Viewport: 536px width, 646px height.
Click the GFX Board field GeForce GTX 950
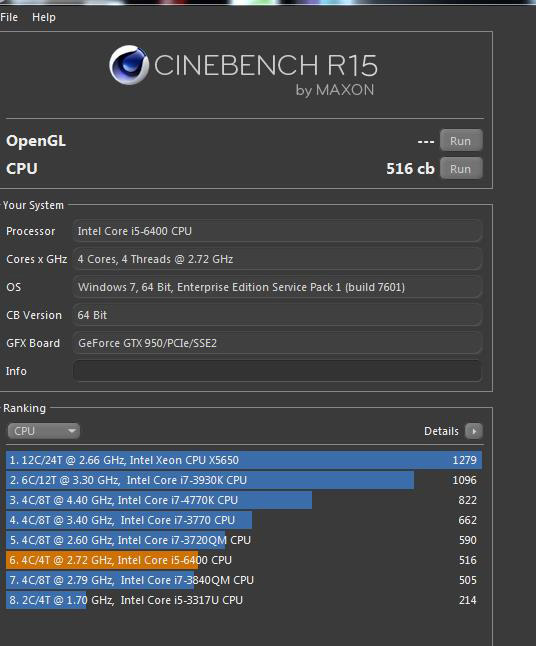(277, 343)
